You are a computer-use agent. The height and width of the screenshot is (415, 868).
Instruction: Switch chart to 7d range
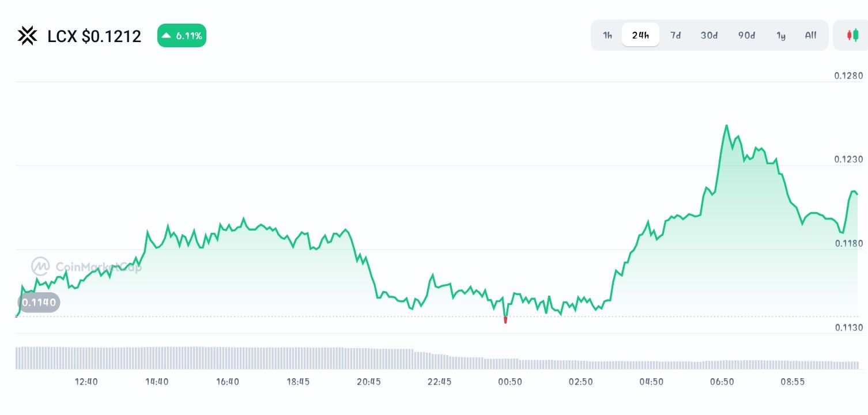point(675,35)
